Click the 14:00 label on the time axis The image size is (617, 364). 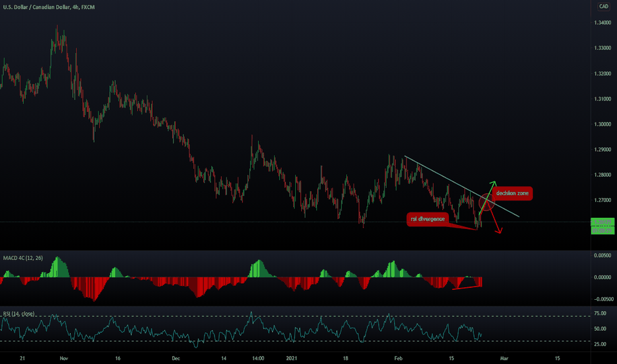tap(258, 358)
